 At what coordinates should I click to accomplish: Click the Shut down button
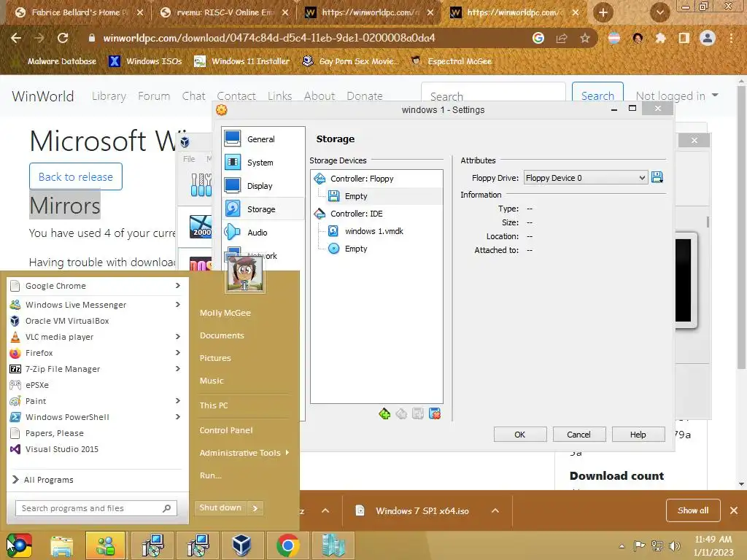tap(220, 507)
